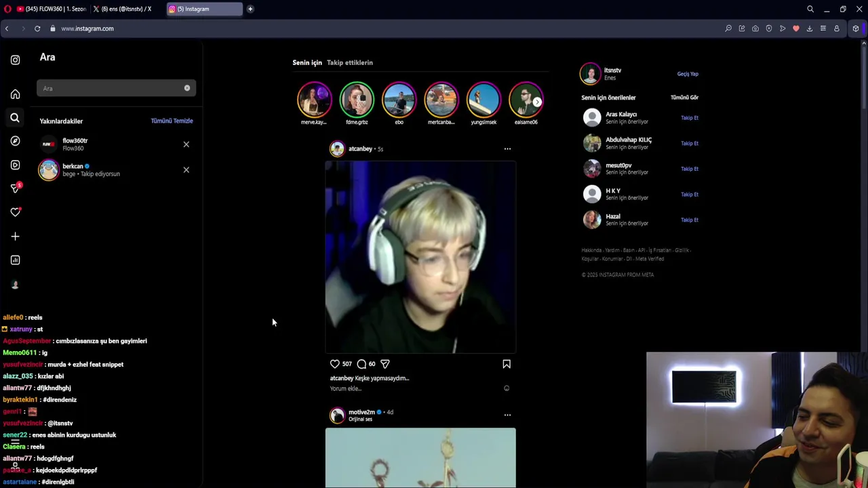Show next stories with the arrow button
Viewport: 868px width, 488px height.
click(x=536, y=102)
